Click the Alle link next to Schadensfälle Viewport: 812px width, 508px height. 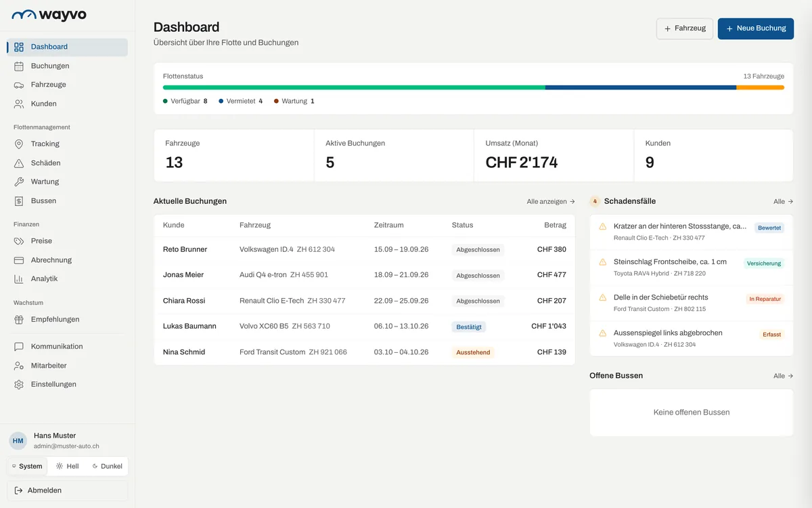(784, 201)
